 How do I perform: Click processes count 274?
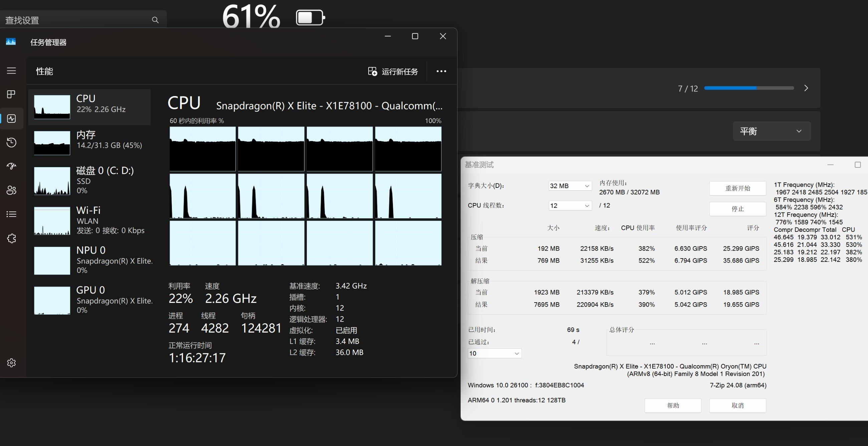tap(179, 328)
